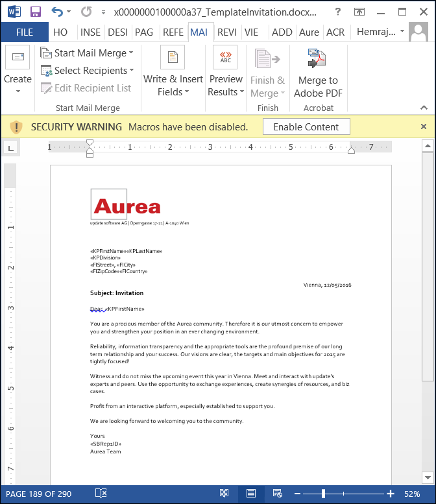Viewport: 436px width, 504px height.
Task: Click the security warning shield icon
Action: (x=16, y=127)
